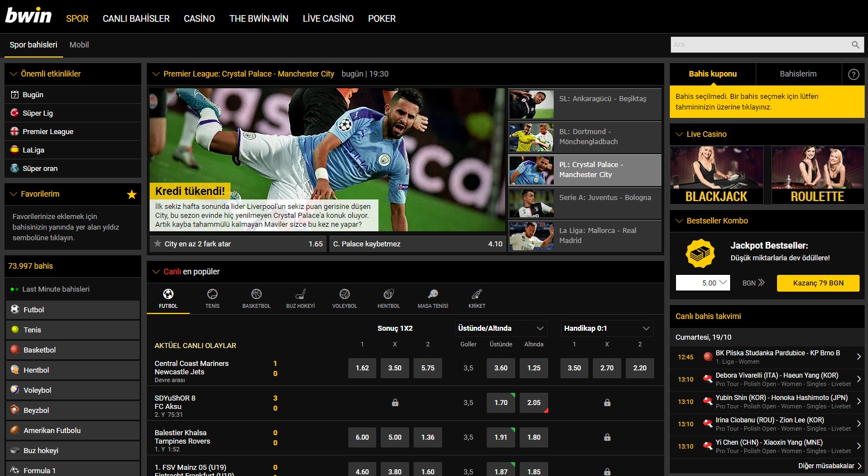Click the star on City en az 2 fark atar
The image size is (868, 476).
pyautogui.click(x=158, y=244)
